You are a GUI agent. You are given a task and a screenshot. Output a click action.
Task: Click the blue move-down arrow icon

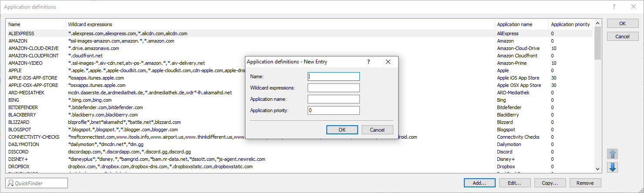tap(613, 167)
